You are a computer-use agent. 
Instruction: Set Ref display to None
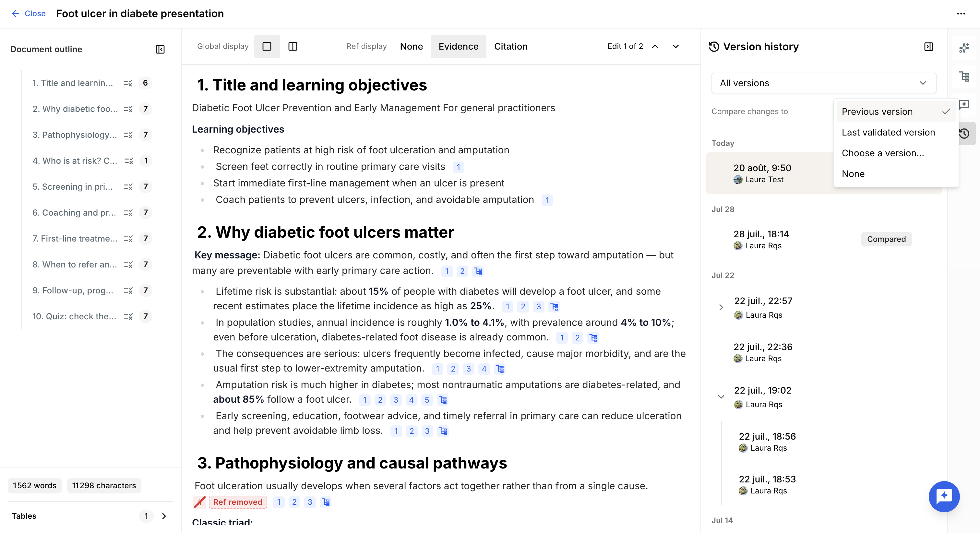(411, 46)
